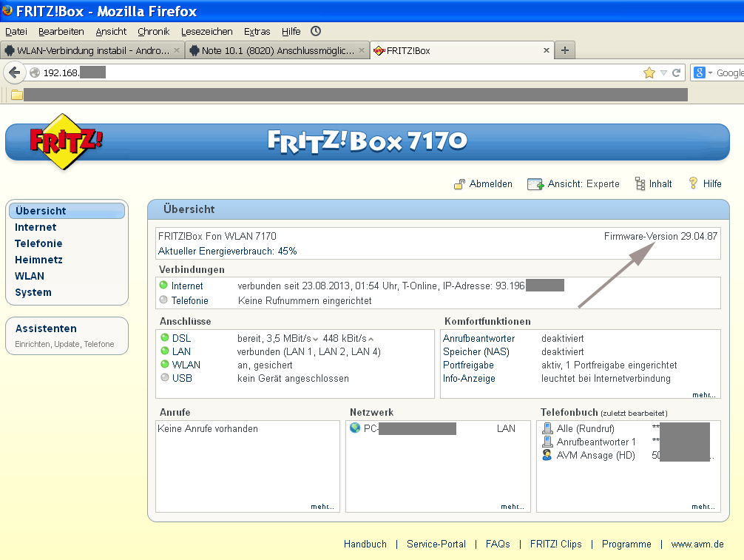Select Internet in the sidebar menu

[35, 227]
